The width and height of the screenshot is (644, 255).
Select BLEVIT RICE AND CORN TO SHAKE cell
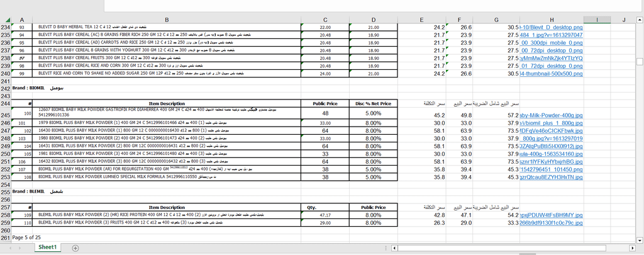(x=166, y=74)
